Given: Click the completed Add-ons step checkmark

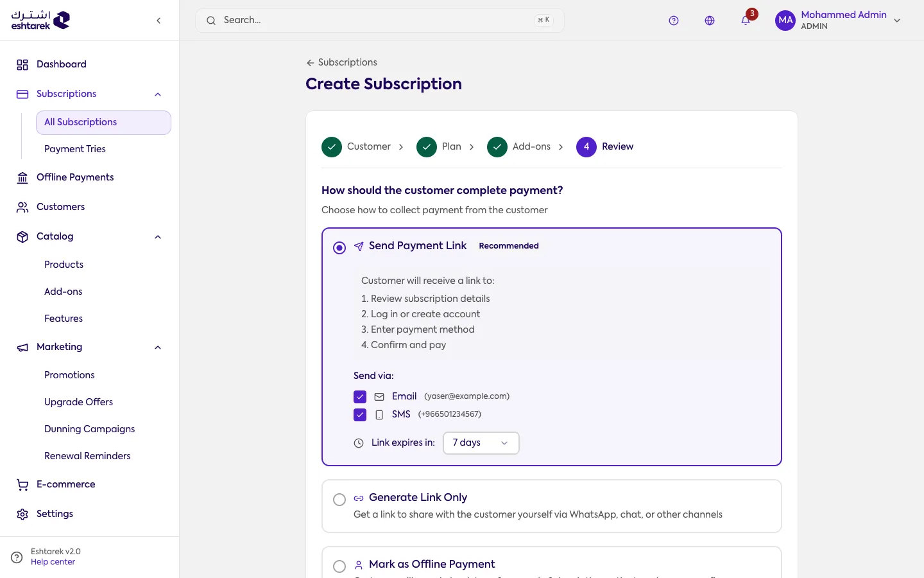Looking at the screenshot, I should click(497, 146).
